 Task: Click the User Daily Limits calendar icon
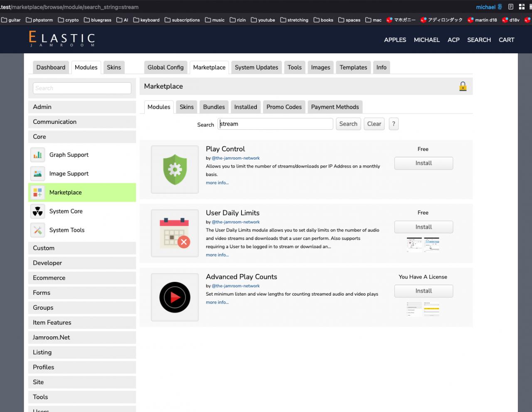tap(175, 233)
